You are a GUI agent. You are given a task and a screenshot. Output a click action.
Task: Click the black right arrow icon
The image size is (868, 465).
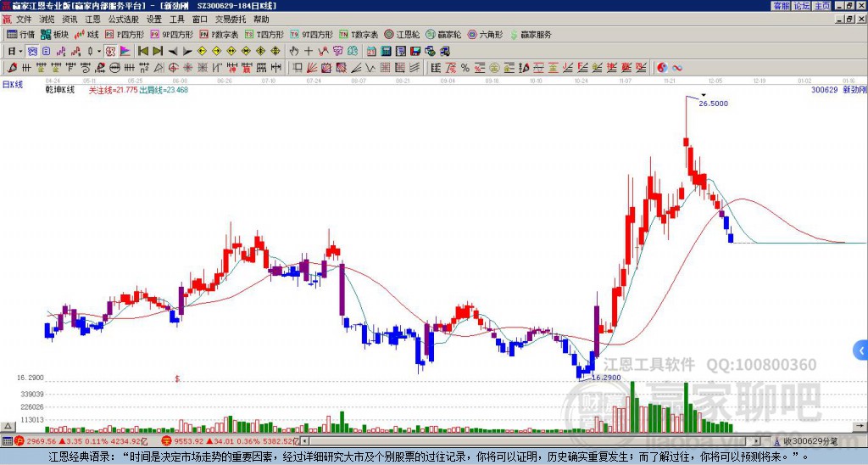187,51
